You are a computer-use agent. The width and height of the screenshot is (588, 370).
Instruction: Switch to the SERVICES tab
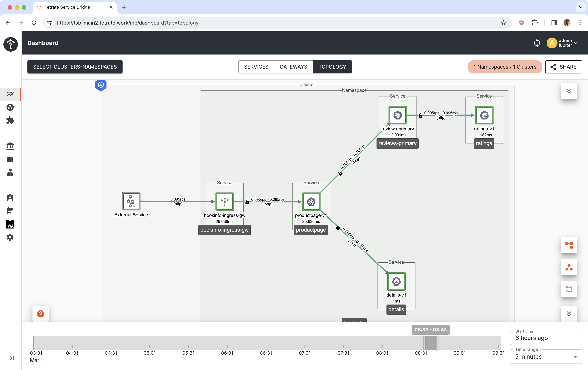point(256,67)
